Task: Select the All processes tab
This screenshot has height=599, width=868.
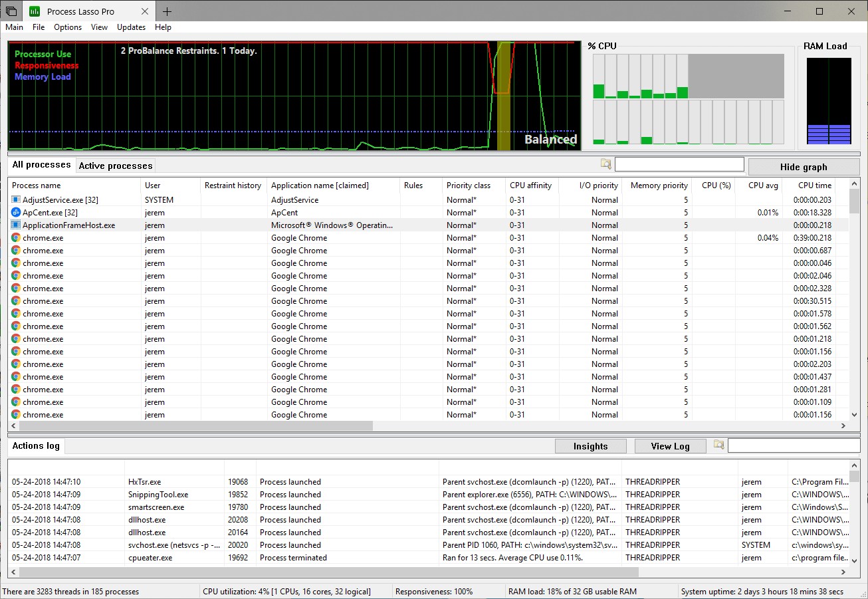Action: [x=41, y=164]
